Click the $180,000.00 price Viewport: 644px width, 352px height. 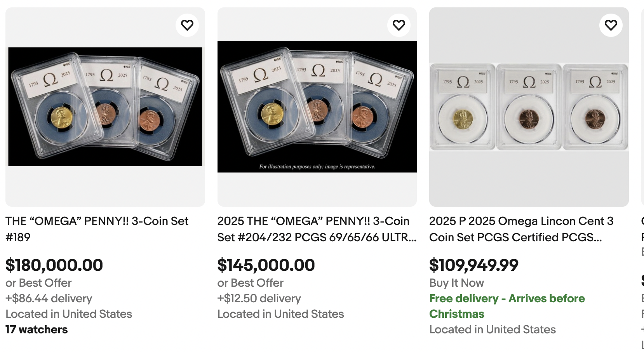54,265
